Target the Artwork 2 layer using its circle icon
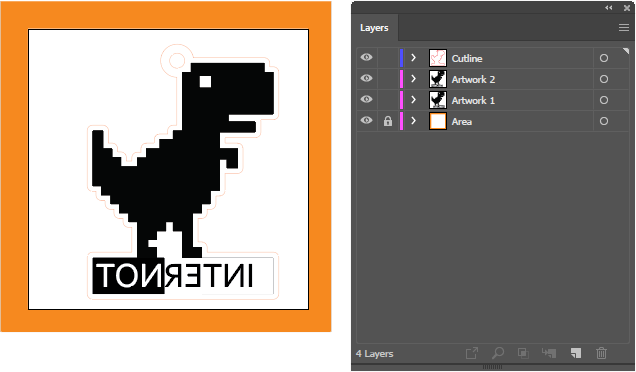The image size is (636, 372). [604, 79]
